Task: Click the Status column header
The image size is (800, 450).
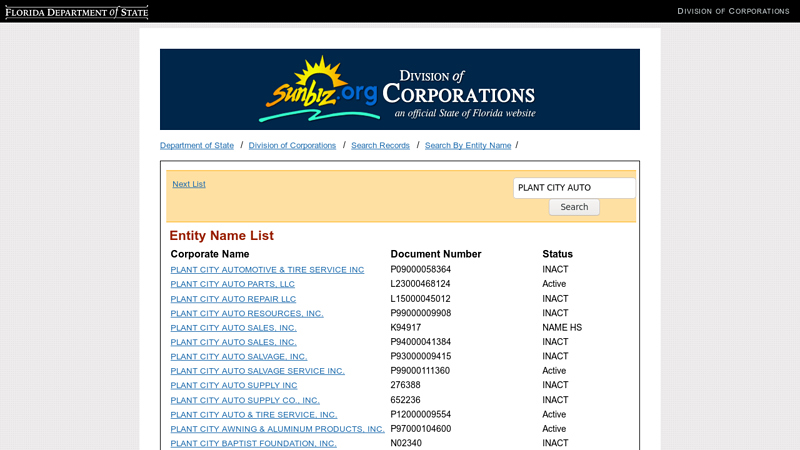Action: point(557,254)
